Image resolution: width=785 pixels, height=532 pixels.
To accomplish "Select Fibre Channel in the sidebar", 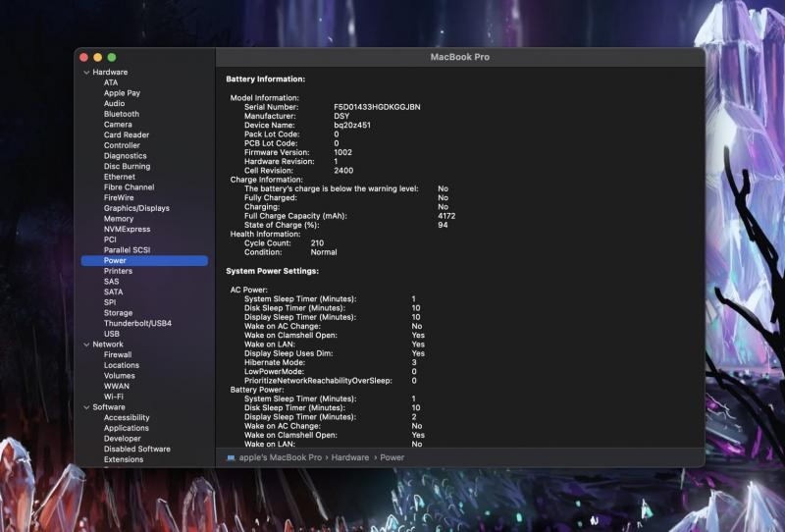I will pos(129,187).
